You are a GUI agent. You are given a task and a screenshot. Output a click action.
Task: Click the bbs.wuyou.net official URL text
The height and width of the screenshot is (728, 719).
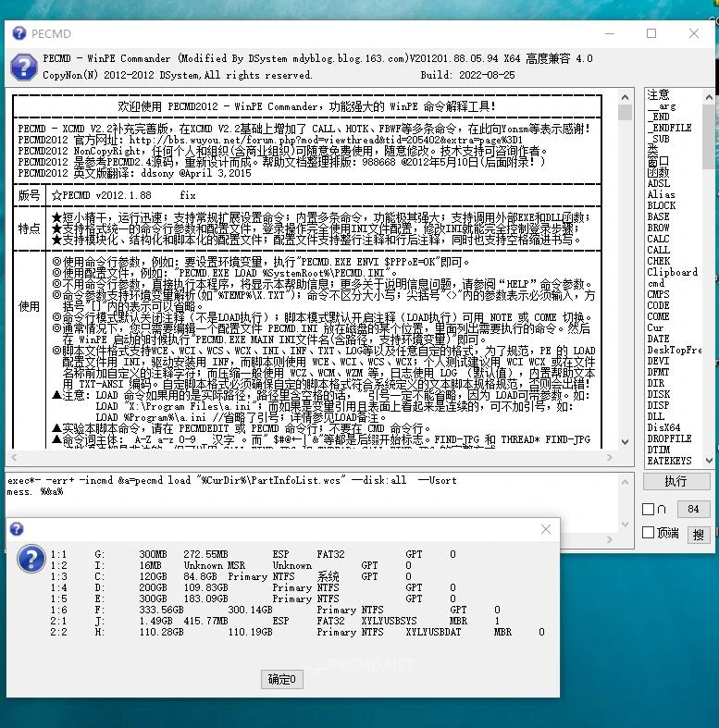coord(326,140)
